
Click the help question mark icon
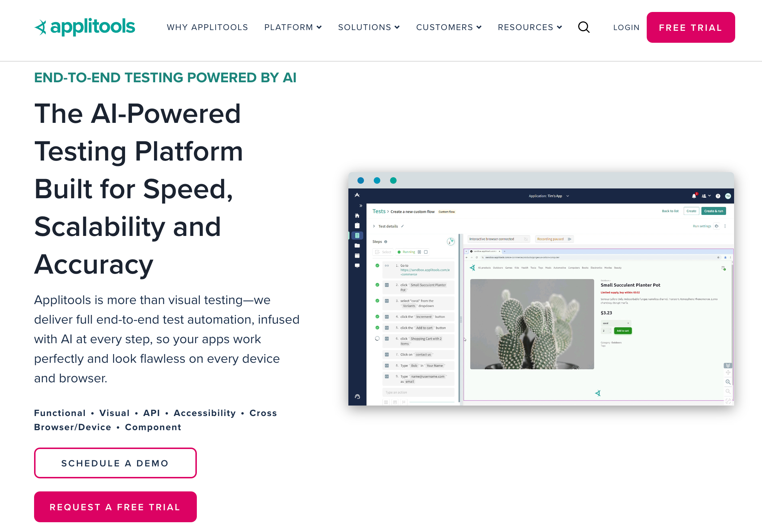[718, 196]
